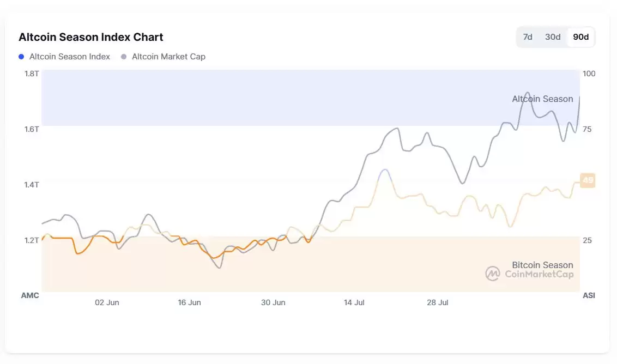Click the AMC axis label
Viewport: 617px width, 364px height.
click(30, 295)
